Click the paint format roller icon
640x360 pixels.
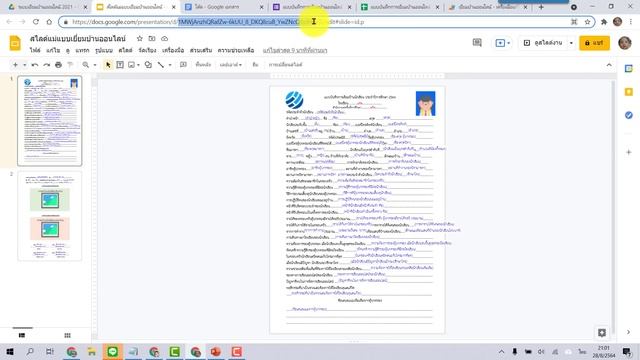pyautogui.click(x=70, y=65)
